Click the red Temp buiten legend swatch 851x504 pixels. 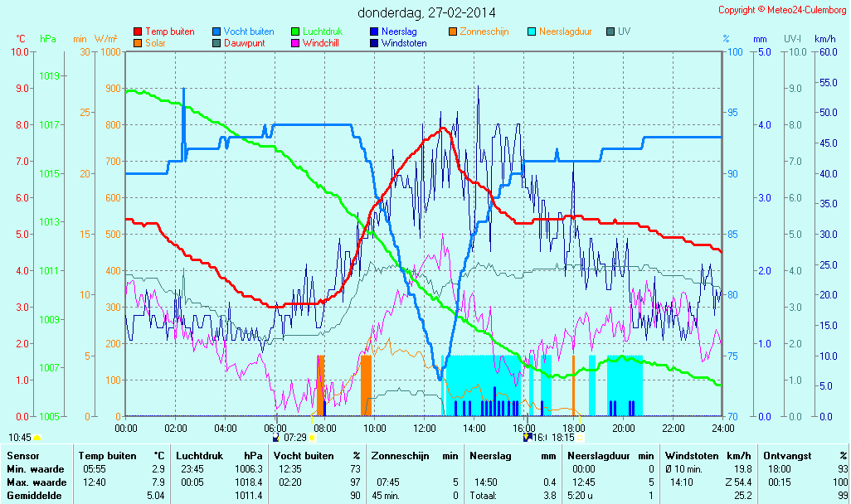[x=137, y=31]
